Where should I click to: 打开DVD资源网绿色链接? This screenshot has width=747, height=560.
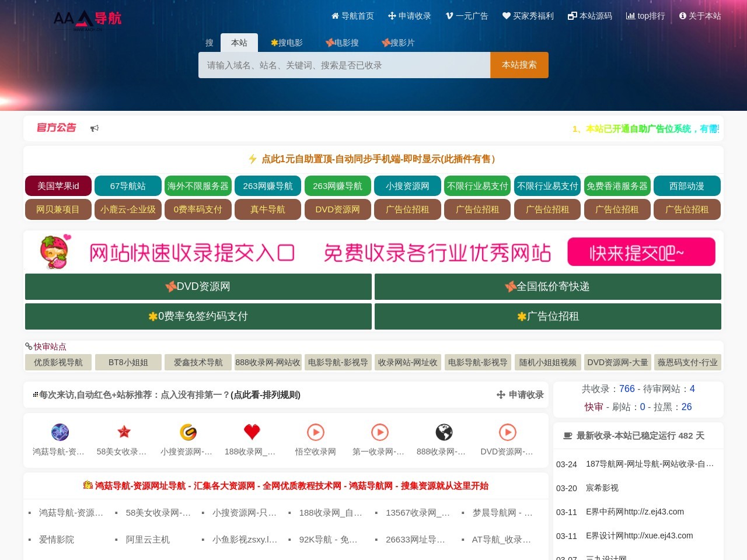pos(197,286)
